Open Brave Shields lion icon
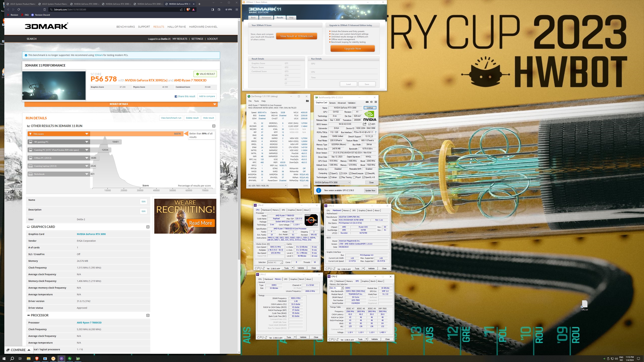The height and width of the screenshot is (362, 644). (188, 10)
